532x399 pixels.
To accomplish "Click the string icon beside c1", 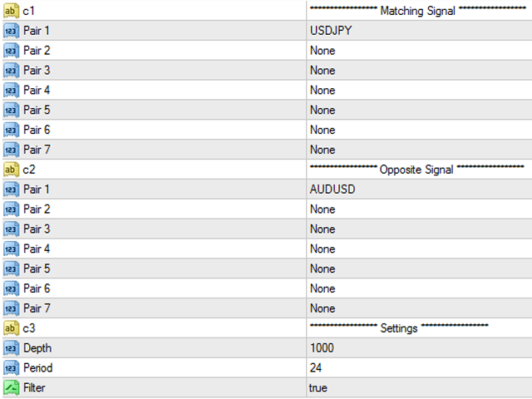I will click(11, 11).
